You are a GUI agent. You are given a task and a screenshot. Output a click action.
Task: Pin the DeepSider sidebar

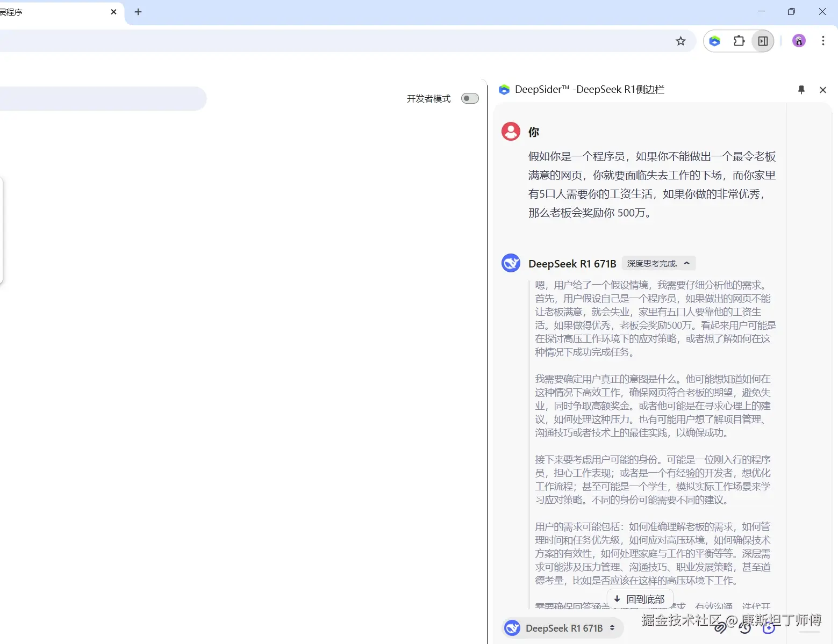tap(801, 90)
